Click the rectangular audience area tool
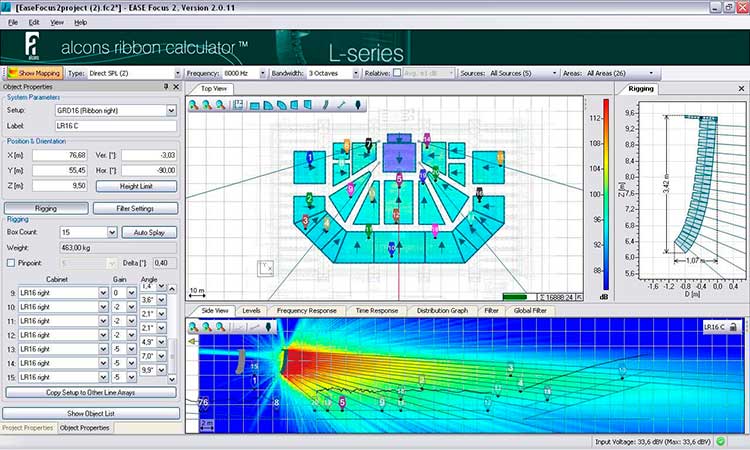This screenshot has height=450, width=750. pos(255,105)
